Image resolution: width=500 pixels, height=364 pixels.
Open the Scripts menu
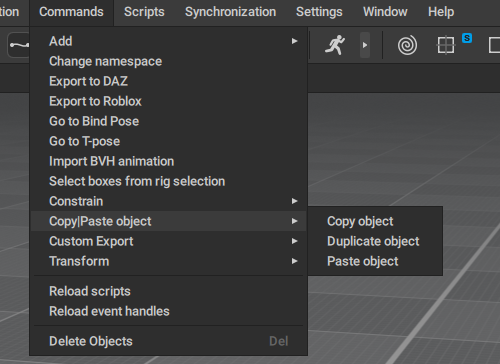(144, 12)
